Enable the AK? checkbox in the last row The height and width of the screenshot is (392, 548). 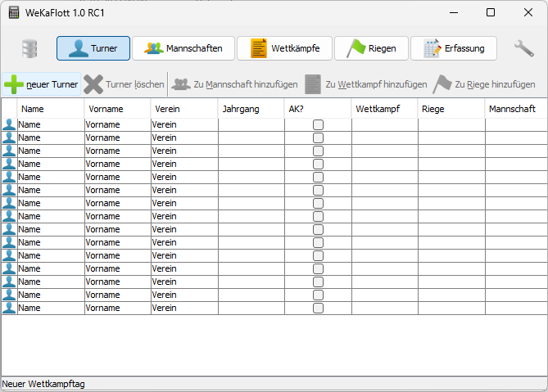318,308
